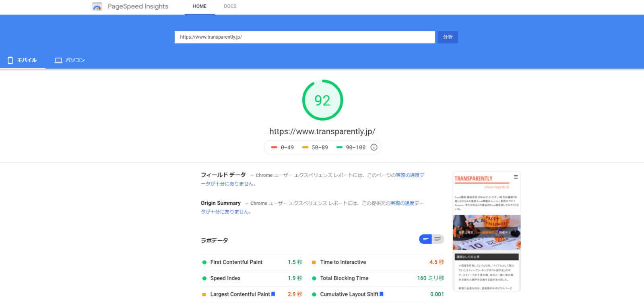
Task: Click the Total Blocking Time green dot
Action: pyautogui.click(x=314, y=278)
